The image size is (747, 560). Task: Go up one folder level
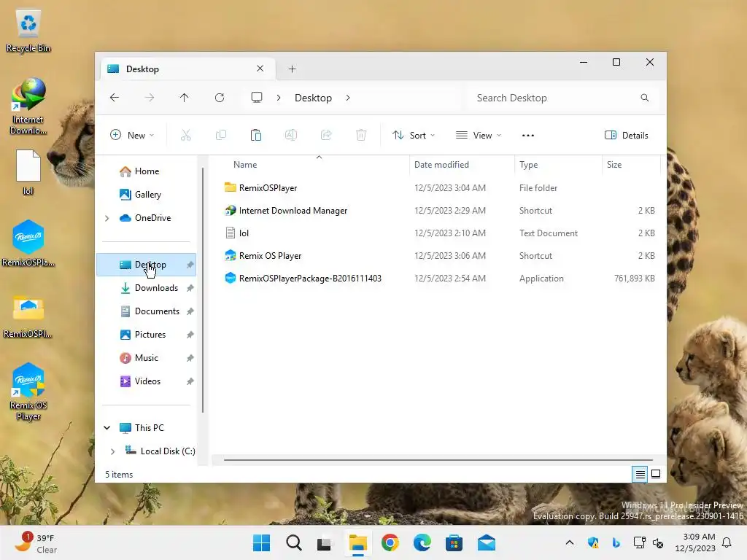coord(185,98)
